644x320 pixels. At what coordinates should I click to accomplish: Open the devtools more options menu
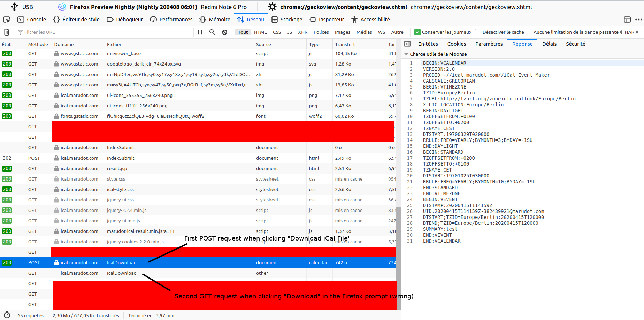tap(638, 20)
